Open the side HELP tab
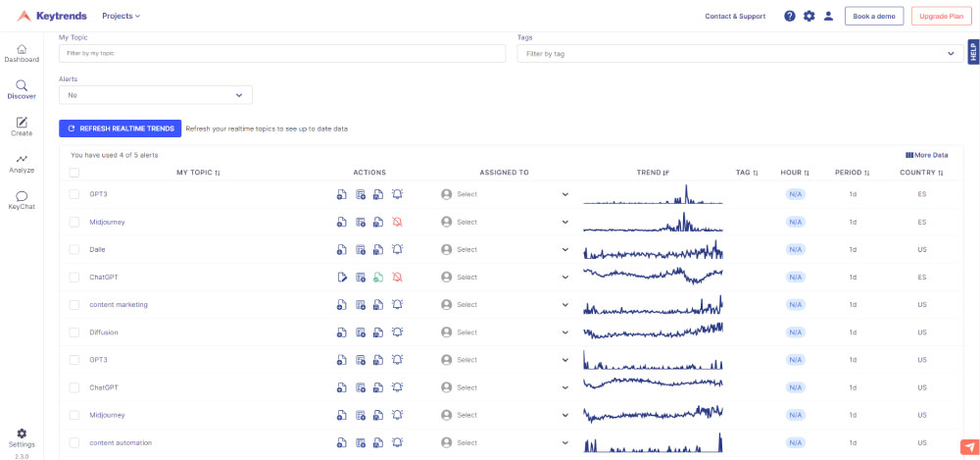The image size is (980, 460). tap(973, 52)
